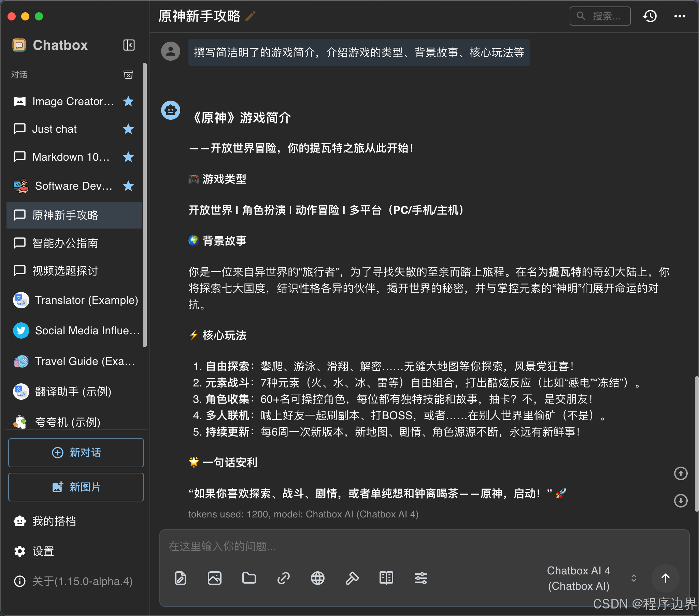
Task: Open the 视频选题探讨 conversation
Action: 74,271
